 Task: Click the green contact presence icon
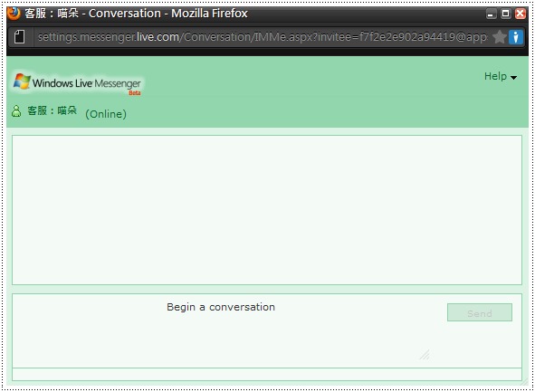[16, 111]
